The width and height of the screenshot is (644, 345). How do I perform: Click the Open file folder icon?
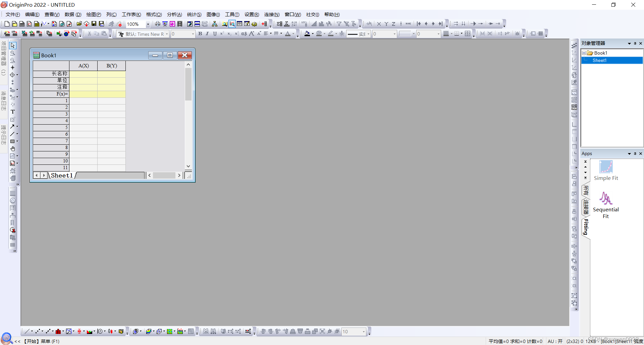tap(79, 24)
